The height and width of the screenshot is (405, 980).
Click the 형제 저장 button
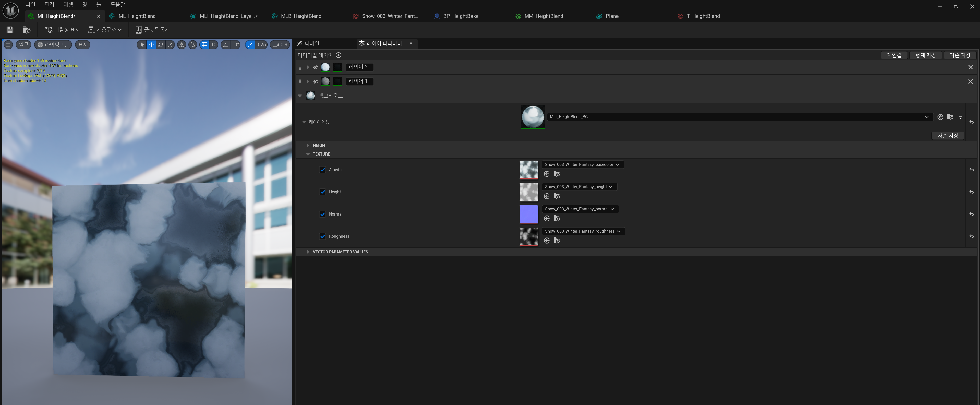click(x=925, y=55)
